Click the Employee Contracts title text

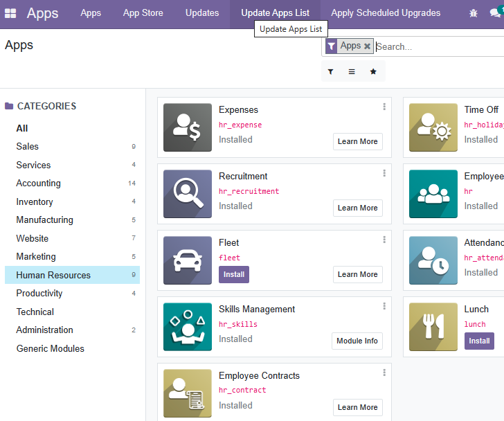[x=259, y=376]
